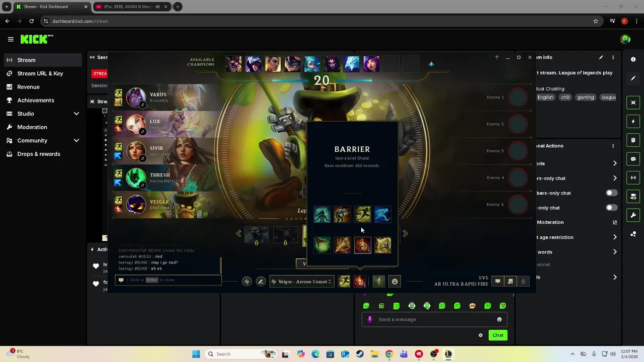Image resolution: width=644 pixels, height=362 pixels.
Task: Open Moderation external link icon
Action: point(615,222)
